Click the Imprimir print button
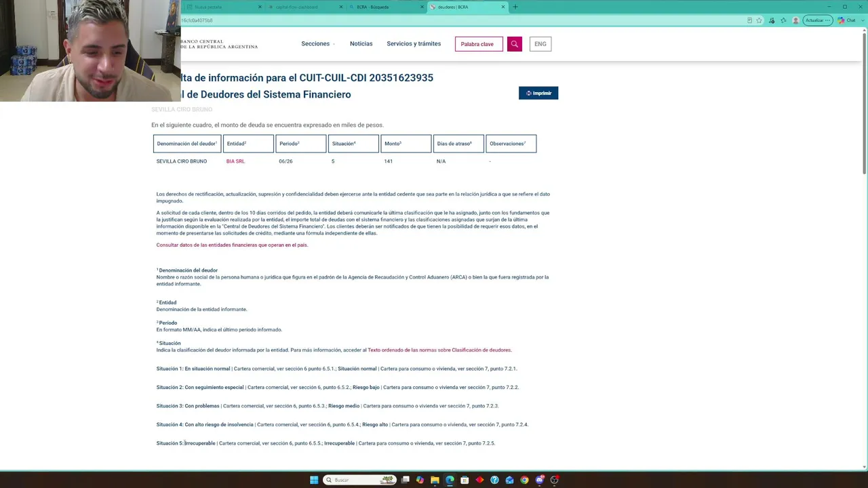Viewport: 868px width, 488px height. click(538, 93)
